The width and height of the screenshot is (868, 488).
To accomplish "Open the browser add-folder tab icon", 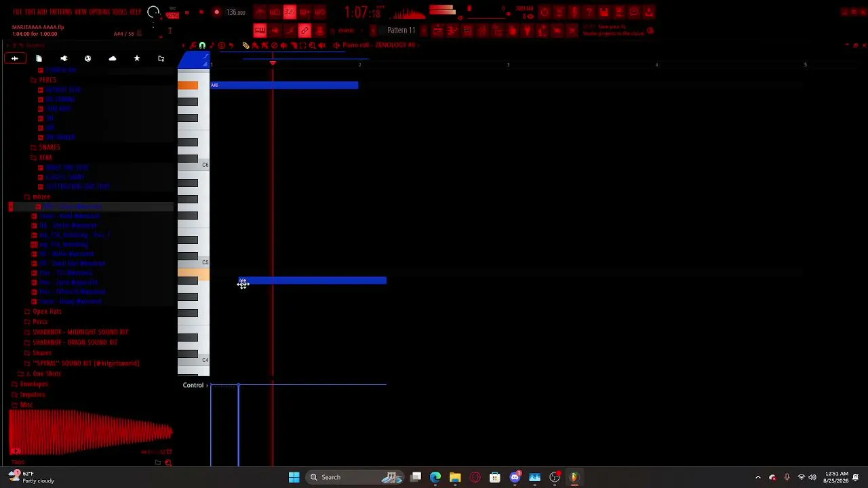I will [161, 59].
